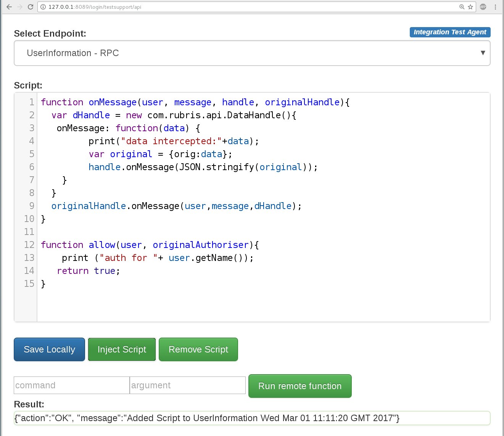Click 'function allow' line 12
The image size is (504, 436).
(150, 245)
